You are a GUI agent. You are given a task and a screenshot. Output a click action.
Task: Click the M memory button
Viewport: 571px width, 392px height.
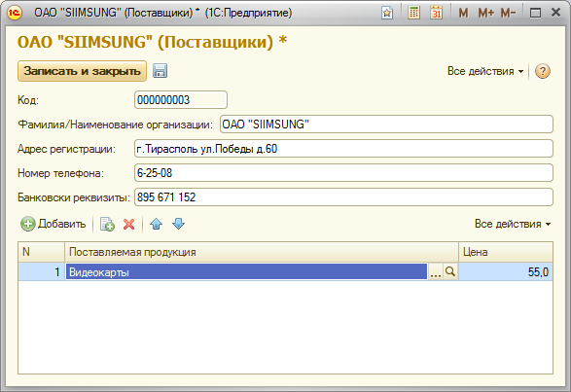point(463,13)
